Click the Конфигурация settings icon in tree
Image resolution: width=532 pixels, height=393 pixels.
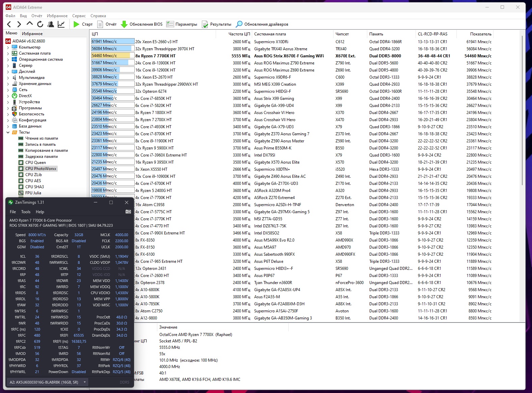click(x=15, y=120)
